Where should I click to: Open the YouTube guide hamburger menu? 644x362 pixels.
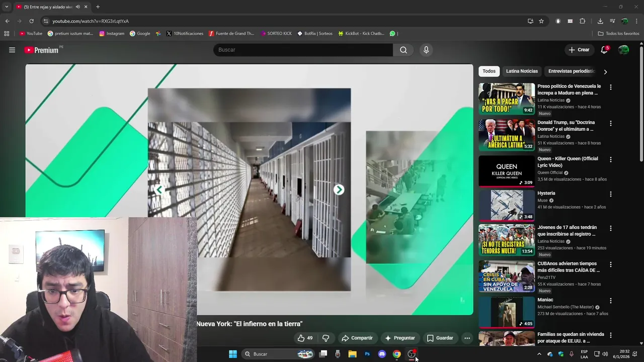pos(12,50)
